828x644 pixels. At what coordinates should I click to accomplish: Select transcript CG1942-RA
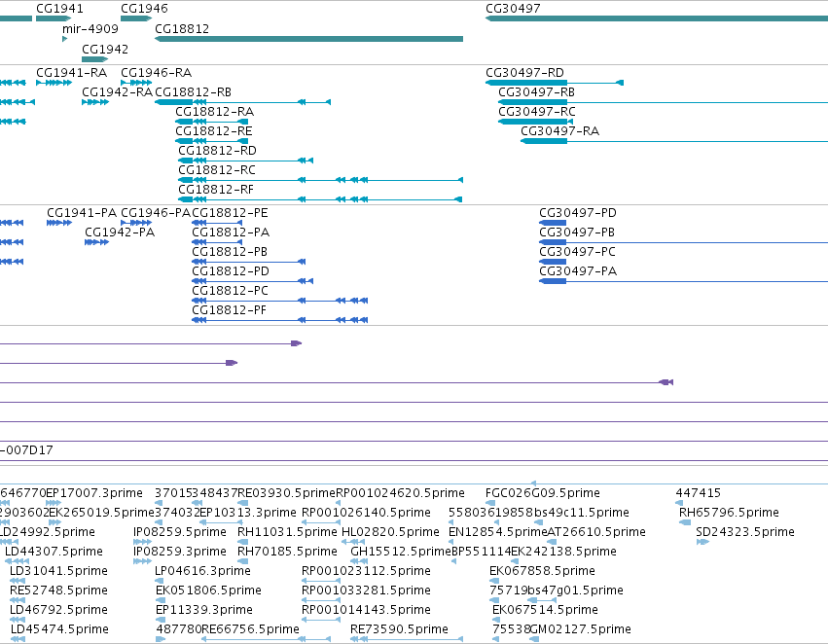click(117, 91)
